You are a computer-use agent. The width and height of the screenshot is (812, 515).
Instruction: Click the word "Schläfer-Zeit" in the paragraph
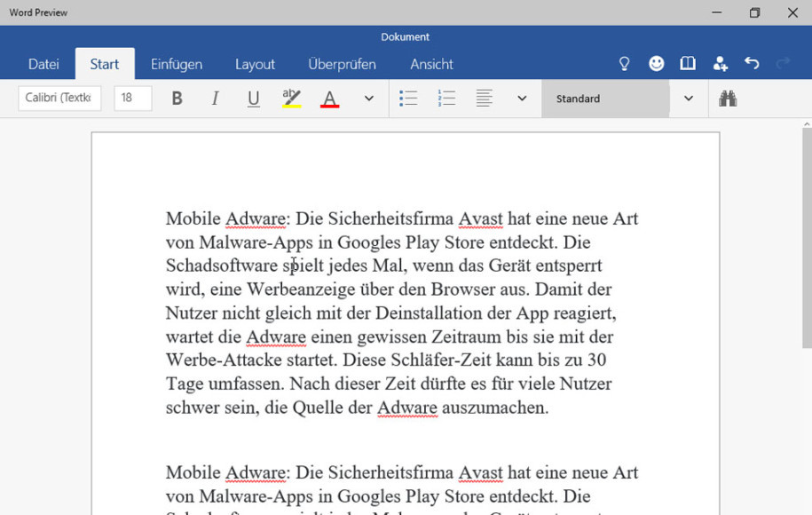pyautogui.click(x=441, y=360)
